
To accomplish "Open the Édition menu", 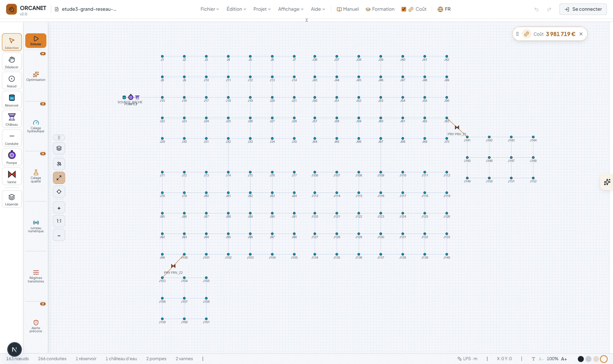I will point(236,9).
